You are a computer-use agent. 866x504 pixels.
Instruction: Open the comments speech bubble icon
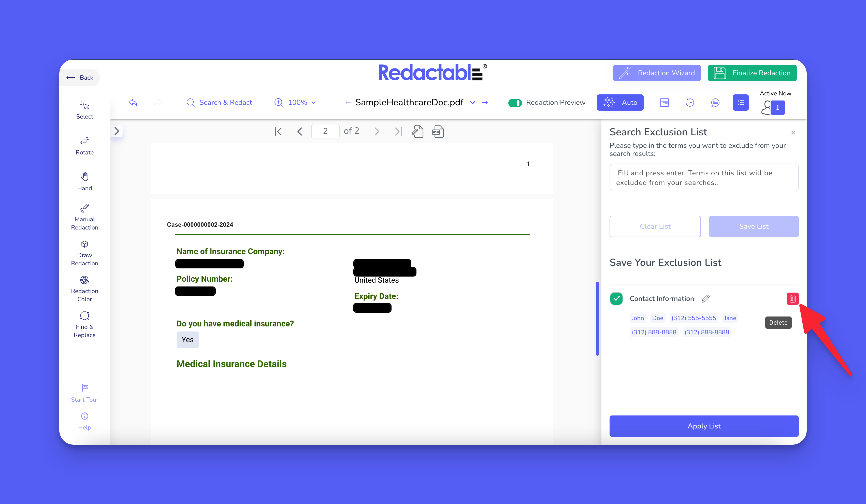pyautogui.click(x=715, y=102)
